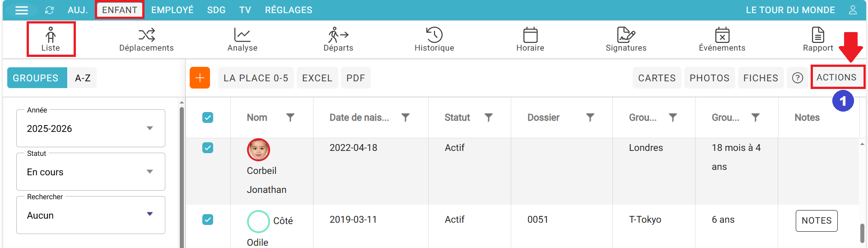
Task: Click the ACTIONS button
Action: point(836,77)
